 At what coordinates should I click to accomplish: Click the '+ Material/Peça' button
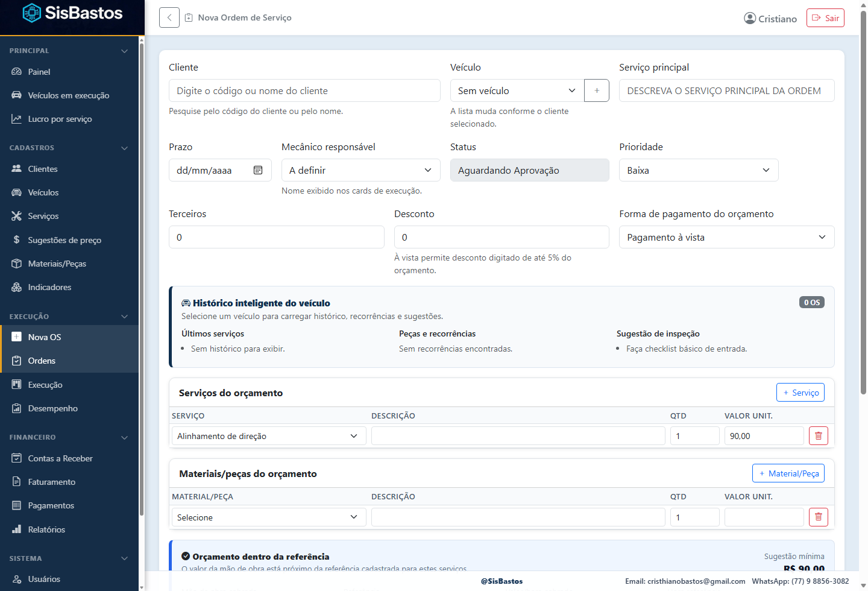[x=788, y=473]
